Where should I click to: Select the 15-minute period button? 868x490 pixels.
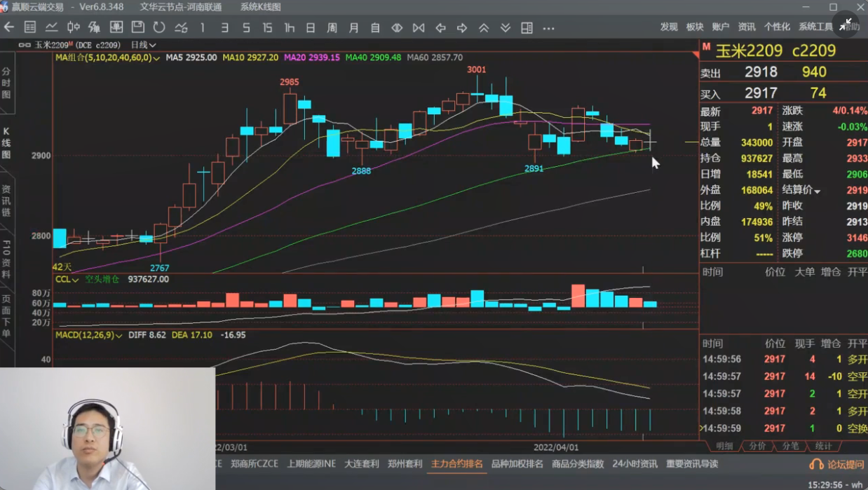click(x=267, y=28)
